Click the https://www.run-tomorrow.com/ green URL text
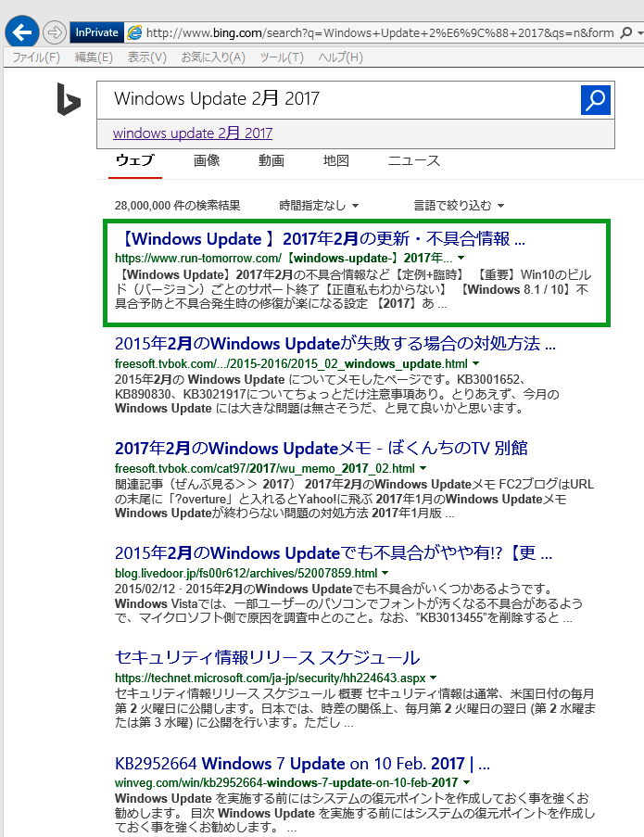 click(x=284, y=259)
